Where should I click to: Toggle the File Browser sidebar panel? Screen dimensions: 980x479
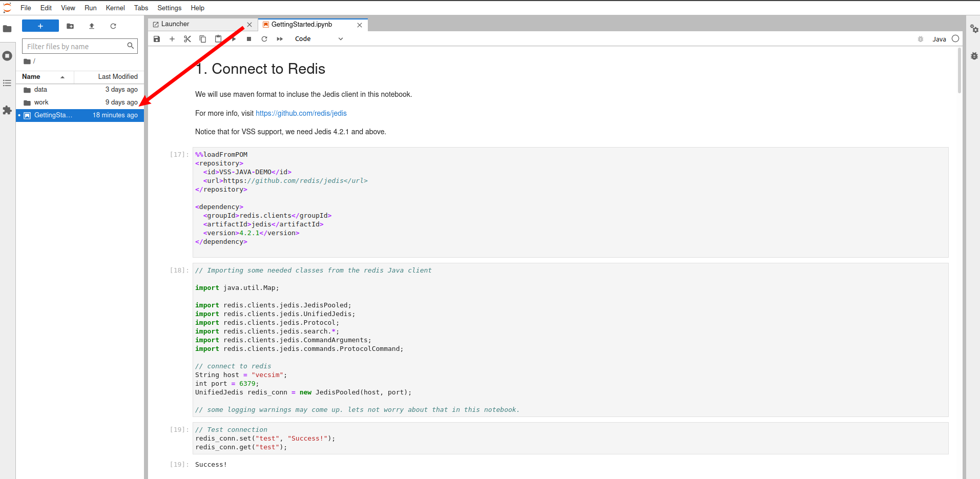coord(7,29)
